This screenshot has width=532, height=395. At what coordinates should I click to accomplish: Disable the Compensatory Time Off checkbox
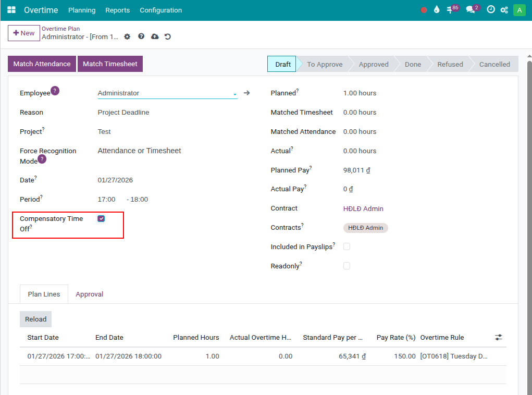101,218
